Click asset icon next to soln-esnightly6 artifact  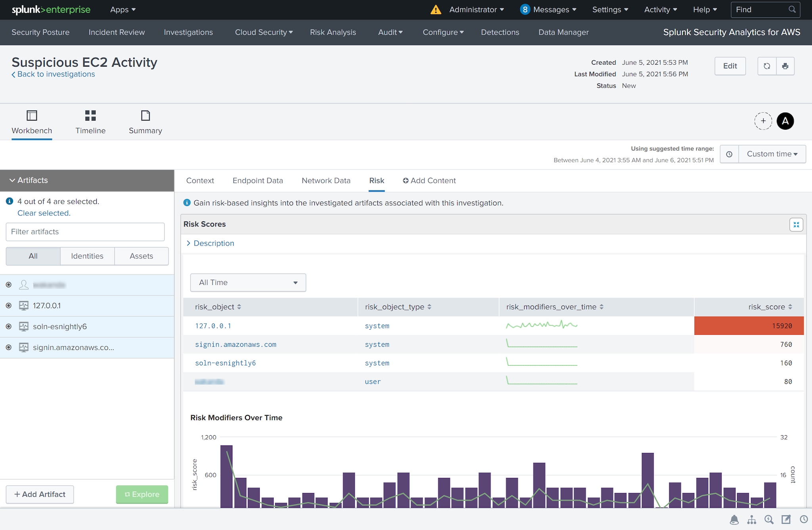24,326
